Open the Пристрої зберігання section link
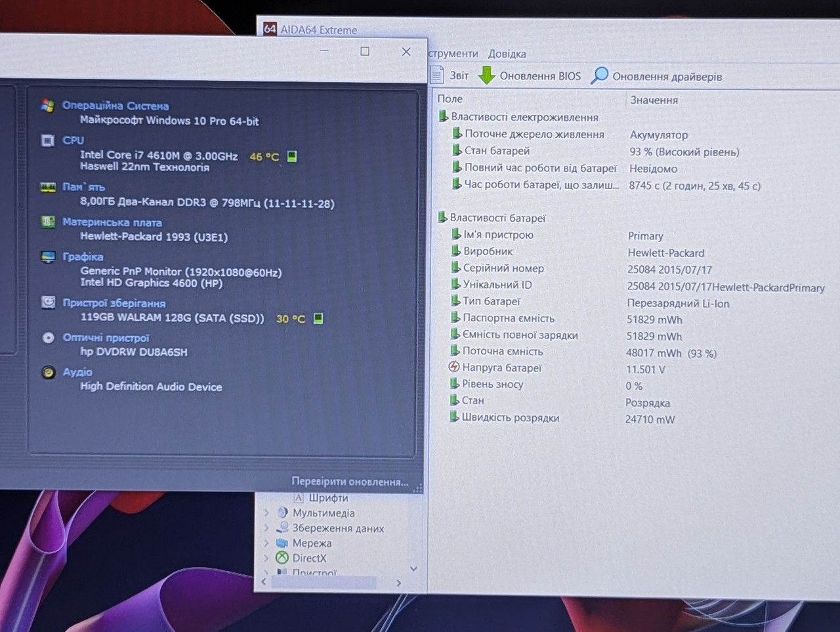The height and width of the screenshot is (632, 840). pyautogui.click(x=114, y=303)
